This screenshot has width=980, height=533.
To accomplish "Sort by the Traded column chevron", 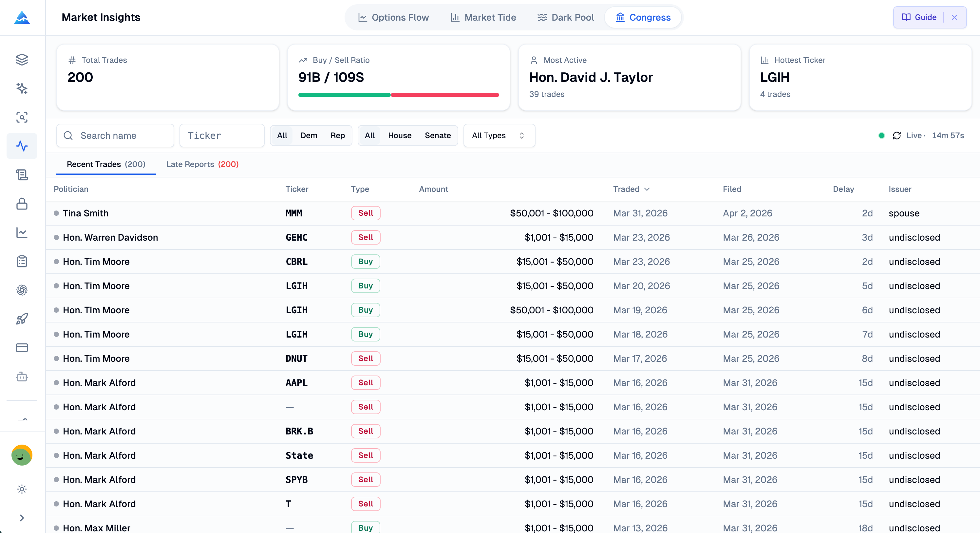I will click(x=647, y=189).
